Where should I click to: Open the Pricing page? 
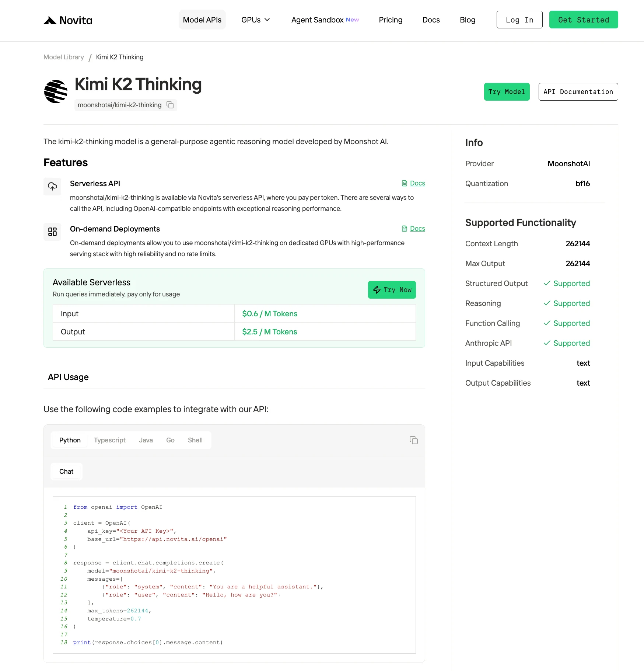[x=391, y=20]
